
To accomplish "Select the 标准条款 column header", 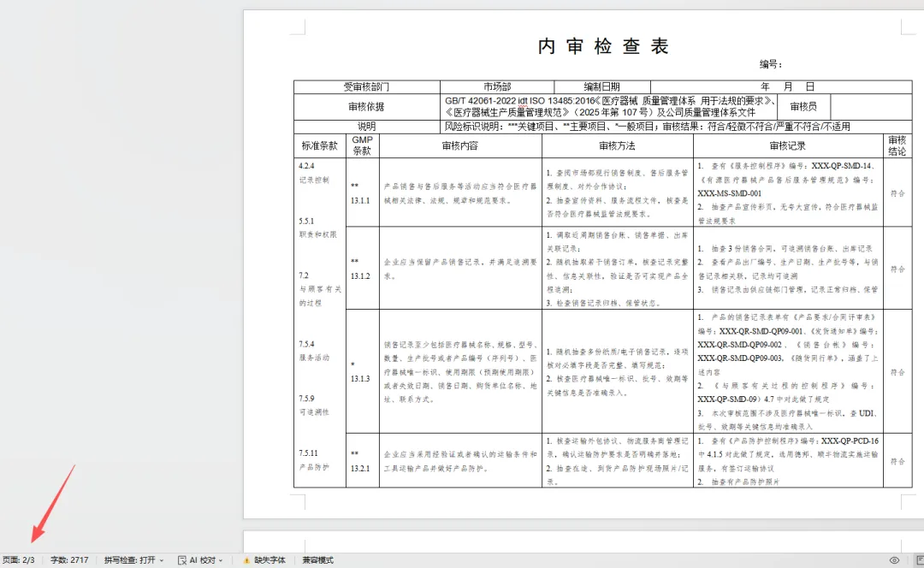I will point(319,145).
